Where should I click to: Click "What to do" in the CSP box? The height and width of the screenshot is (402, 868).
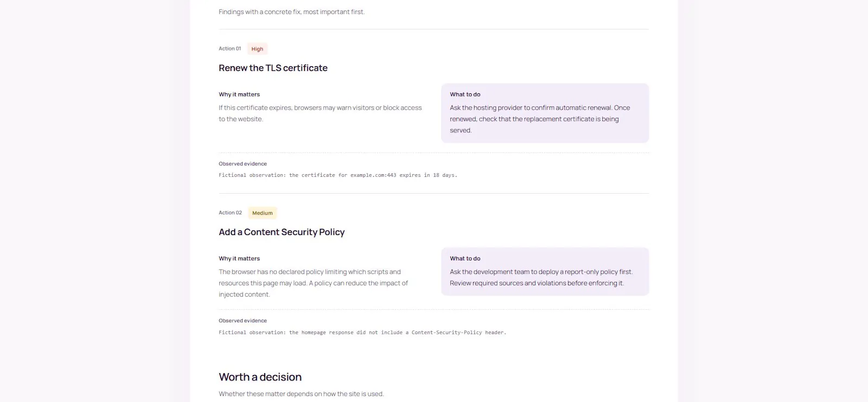pyautogui.click(x=465, y=259)
